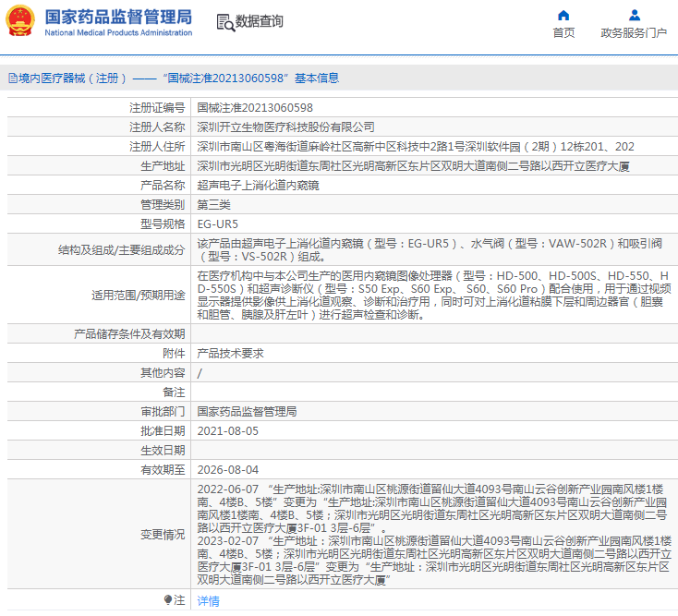Click National Medical Products Administration English subtitle

pyautogui.click(x=118, y=33)
